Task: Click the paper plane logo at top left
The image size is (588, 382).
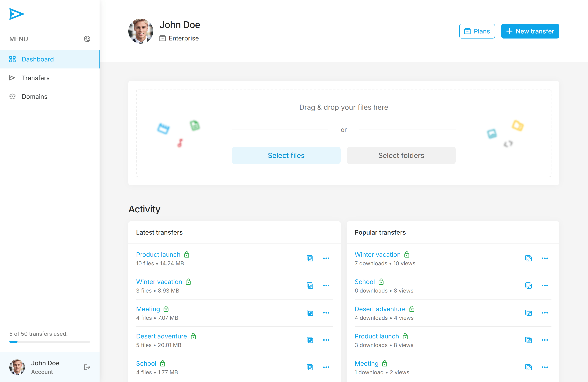Action: point(17,14)
